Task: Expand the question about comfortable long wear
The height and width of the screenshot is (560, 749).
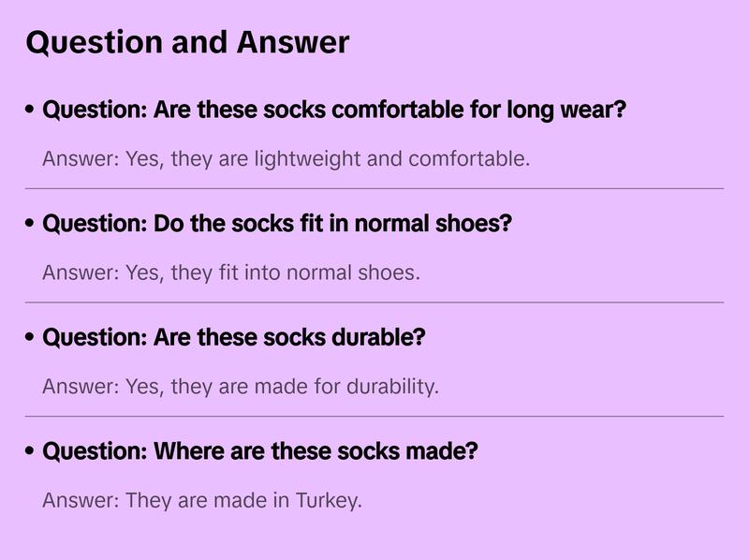Action: pyautogui.click(x=334, y=111)
